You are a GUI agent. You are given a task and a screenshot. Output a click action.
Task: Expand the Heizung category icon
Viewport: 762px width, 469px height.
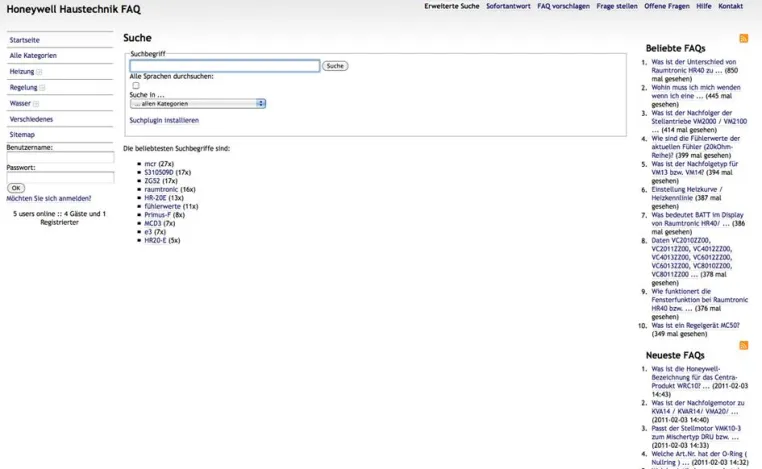click(x=39, y=72)
